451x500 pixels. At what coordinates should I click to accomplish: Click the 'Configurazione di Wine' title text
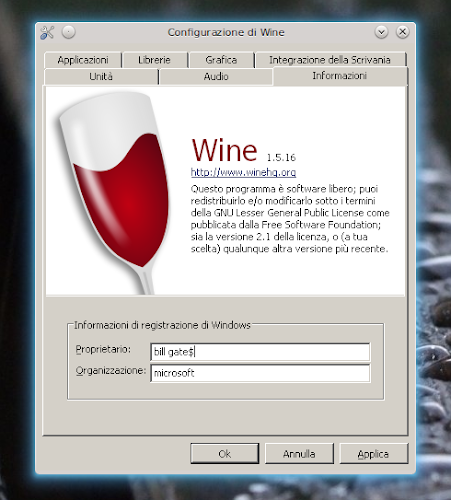(226, 32)
